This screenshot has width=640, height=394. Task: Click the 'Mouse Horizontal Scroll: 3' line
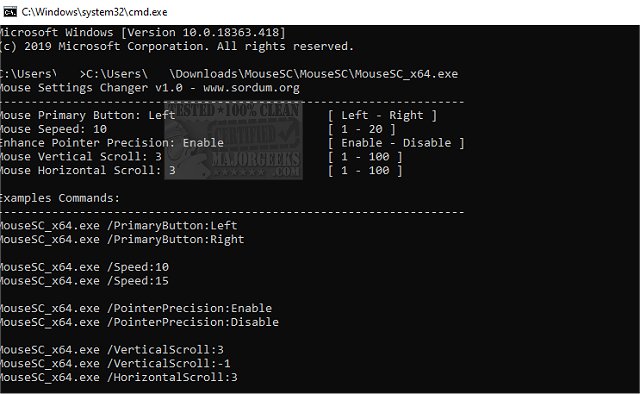[87, 170]
